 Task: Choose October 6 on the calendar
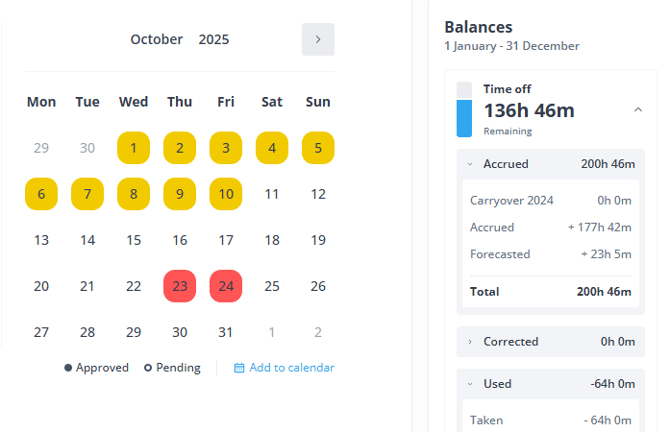tap(41, 194)
